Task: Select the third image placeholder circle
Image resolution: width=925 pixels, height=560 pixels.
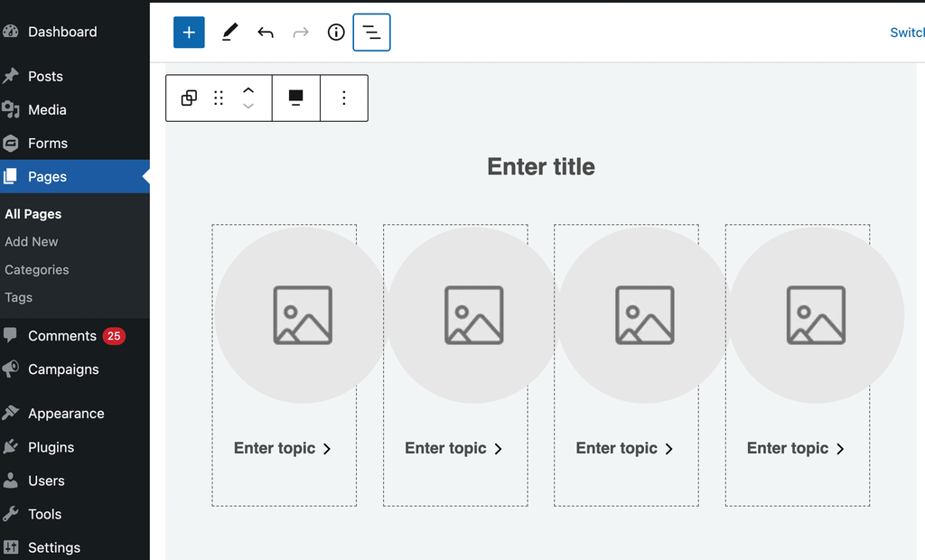Action: pyautogui.click(x=645, y=315)
